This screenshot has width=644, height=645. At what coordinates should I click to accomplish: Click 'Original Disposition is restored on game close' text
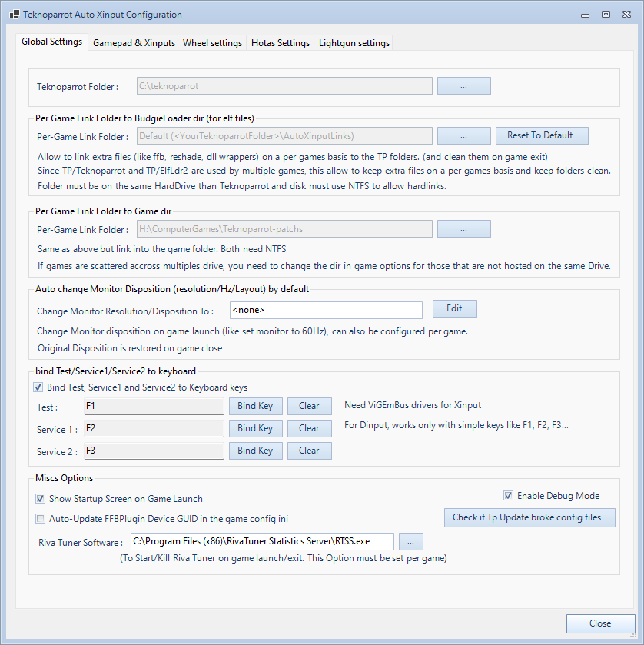pos(130,348)
